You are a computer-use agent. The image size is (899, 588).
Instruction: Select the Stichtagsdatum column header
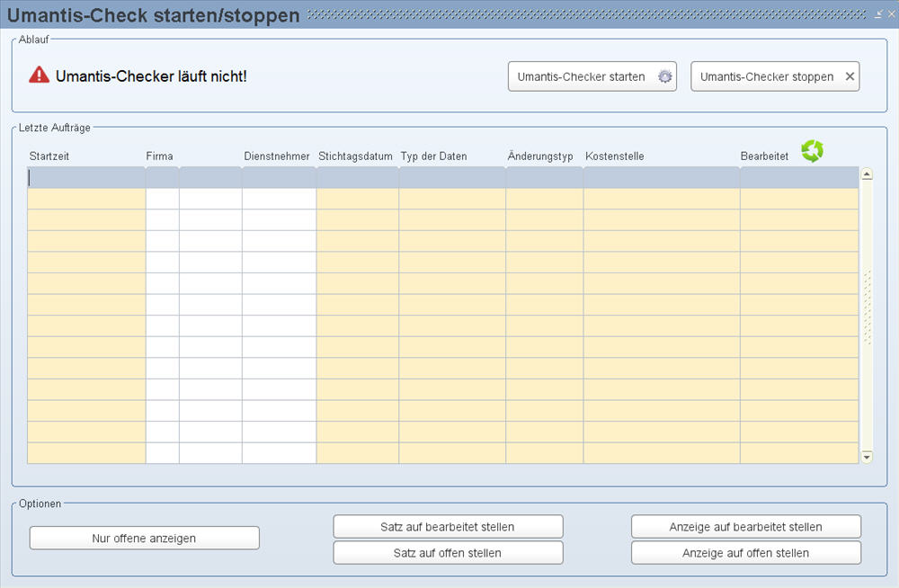click(x=355, y=156)
